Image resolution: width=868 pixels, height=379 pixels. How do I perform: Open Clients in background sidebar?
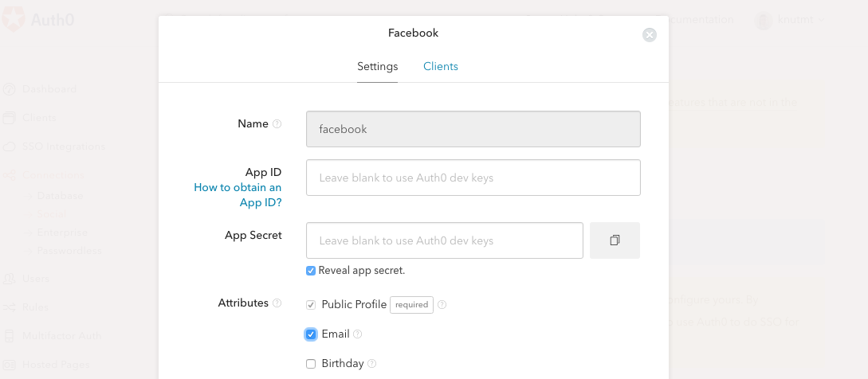[39, 118]
